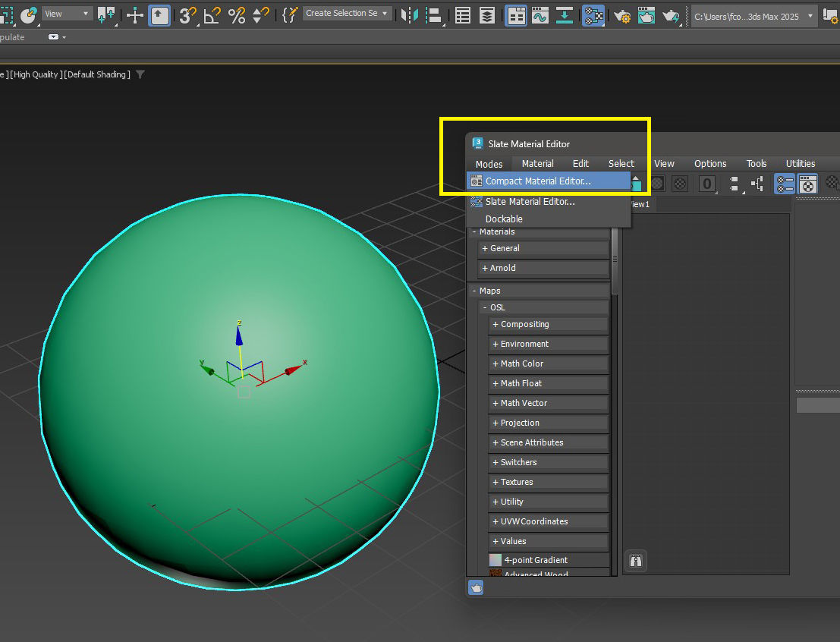The image size is (840, 642).
Task: Expand the General materials group
Action: click(543, 248)
